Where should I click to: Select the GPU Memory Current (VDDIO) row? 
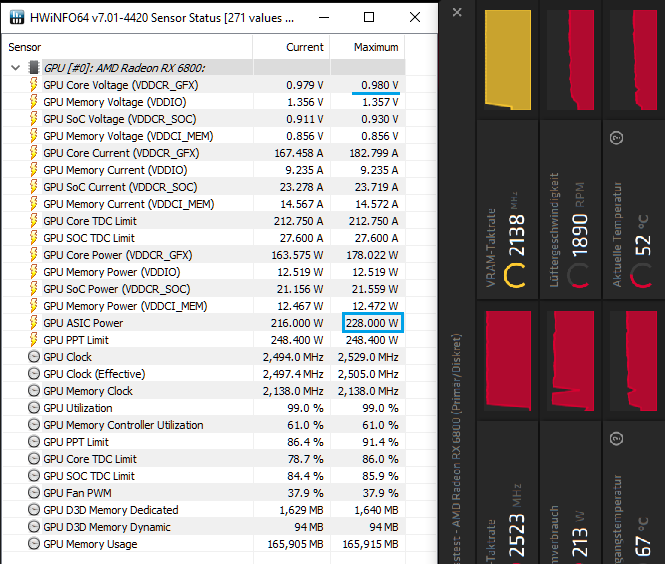(204, 170)
